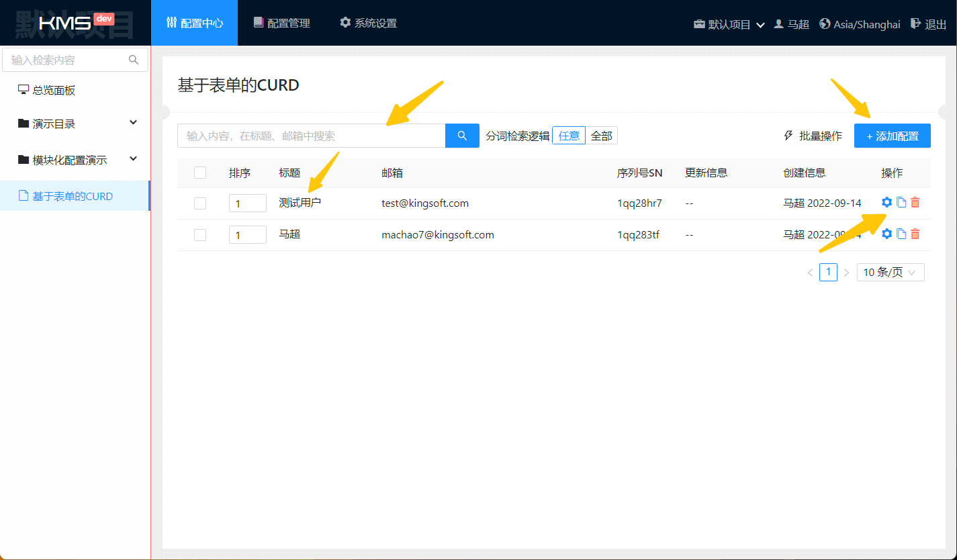Delete the 马超 row using trash icon
Image resolution: width=957 pixels, height=560 pixels.
click(915, 234)
